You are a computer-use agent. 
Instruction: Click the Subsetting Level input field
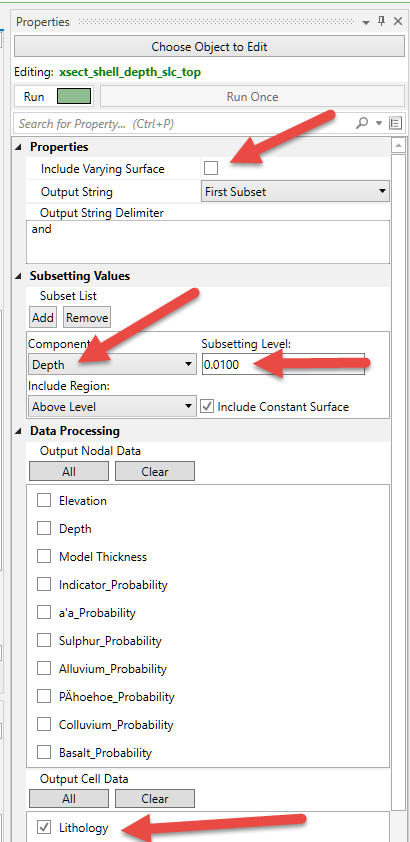pos(283,365)
